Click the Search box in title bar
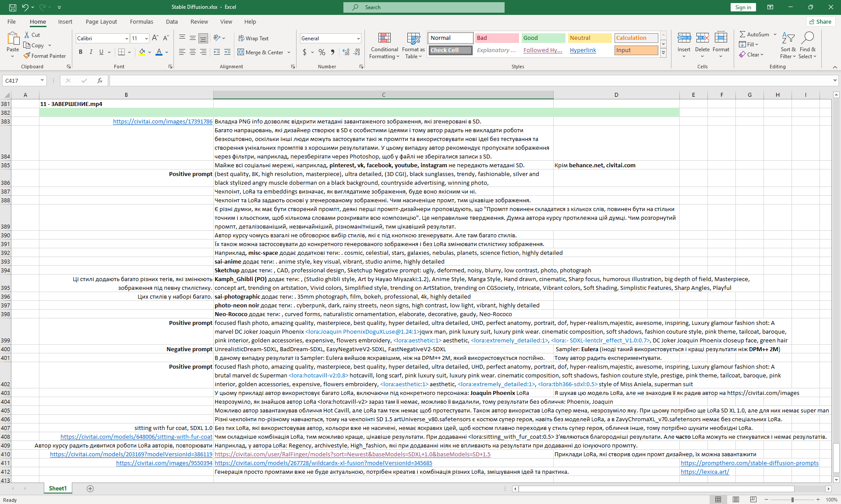Screen dimensions: 841x504 pos(424,7)
